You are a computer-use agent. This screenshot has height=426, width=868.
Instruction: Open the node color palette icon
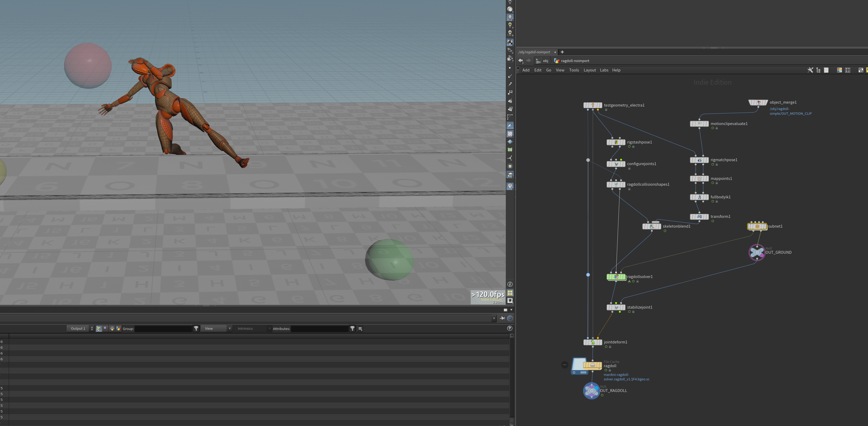point(839,70)
